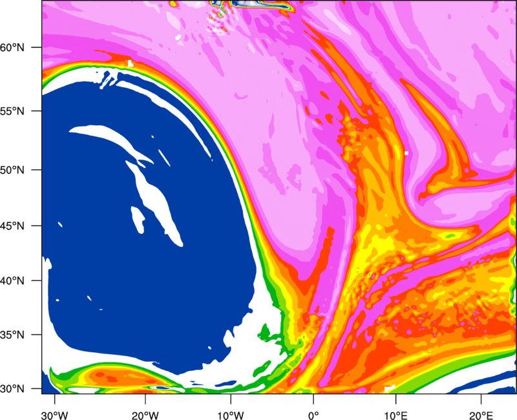This screenshot has width=517, height=420.
Task: Click the 20°W longitude label
Action: (x=145, y=415)
